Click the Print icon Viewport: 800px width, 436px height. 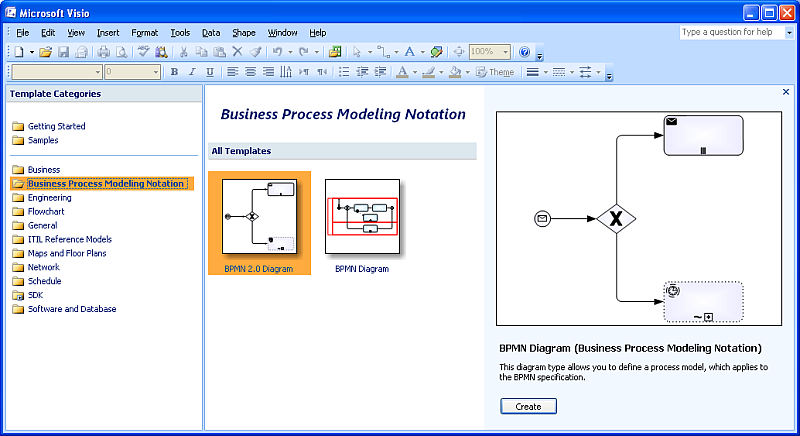click(104, 52)
